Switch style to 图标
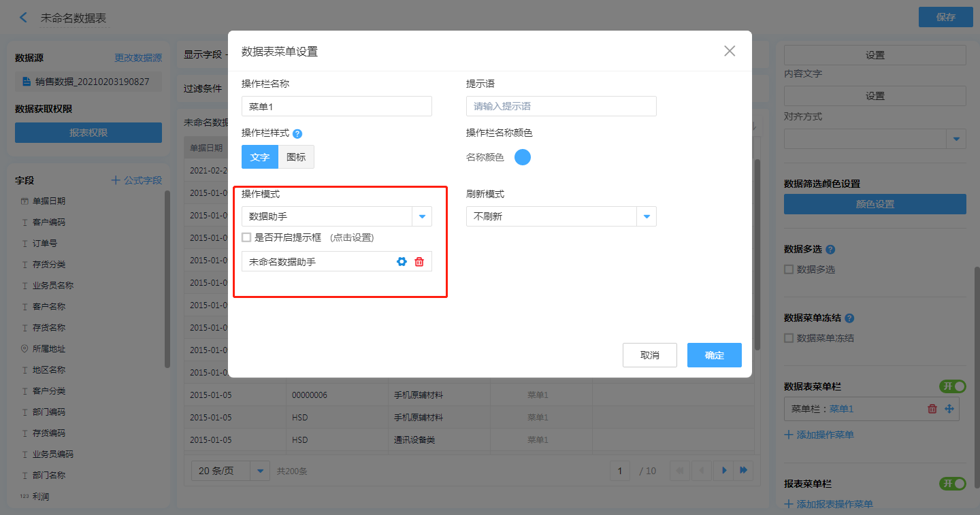This screenshot has width=980, height=515. click(x=296, y=157)
